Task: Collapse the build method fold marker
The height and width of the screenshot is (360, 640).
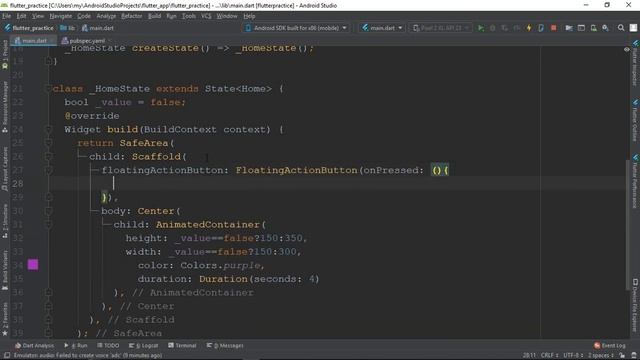Action: [x=48, y=129]
